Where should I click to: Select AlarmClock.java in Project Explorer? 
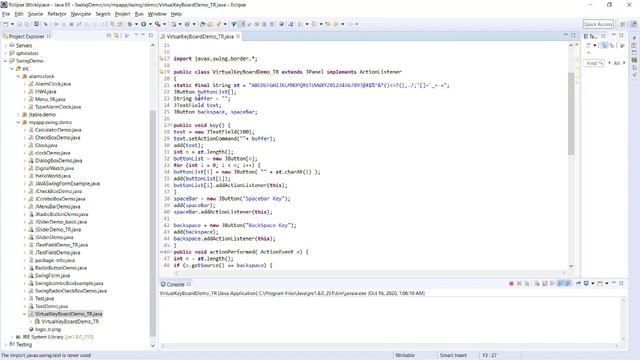pyautogui.click(x=53, y=84)
